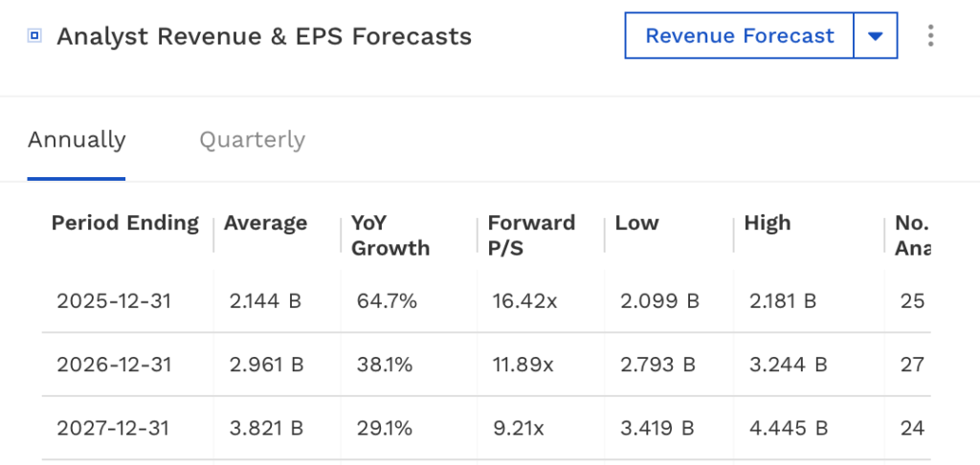Switch to the Quarterly tab

coord(252,140)
